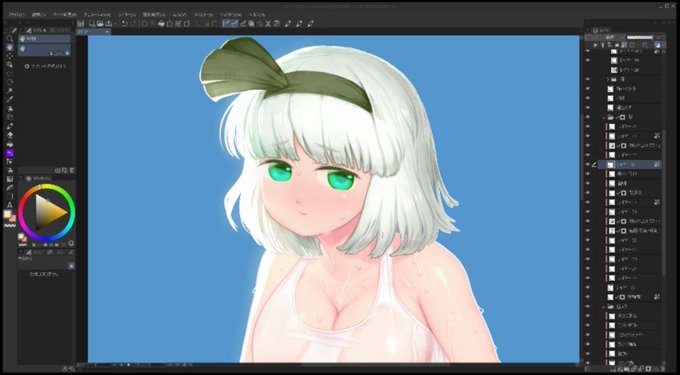Screen dimensions: 680x375
Task: Hide the collapsed folder layer
Action: coord(588,79)
